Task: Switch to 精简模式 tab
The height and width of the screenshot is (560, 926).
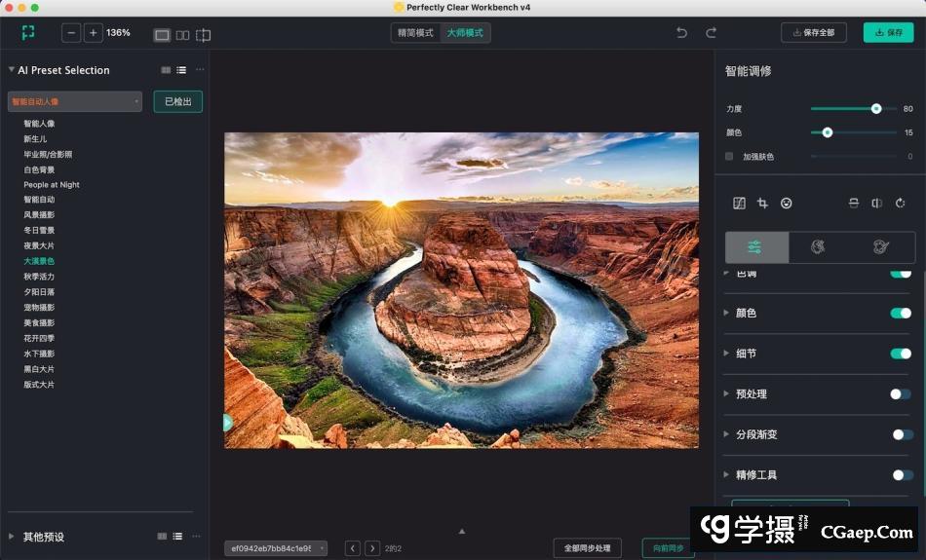Action: pos(415,33)
